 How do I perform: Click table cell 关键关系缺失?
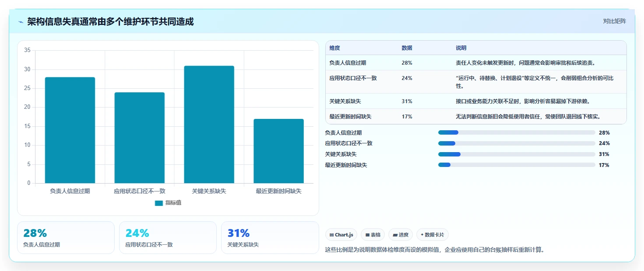point(345,101)
